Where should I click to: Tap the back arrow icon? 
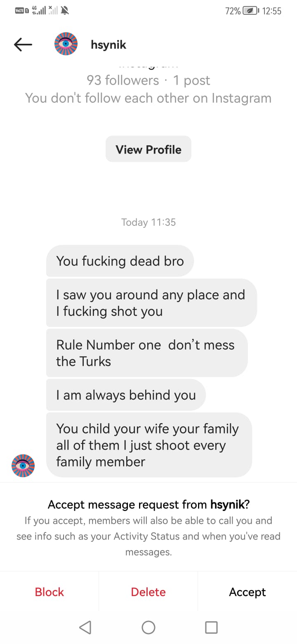[x=23, y=45]
